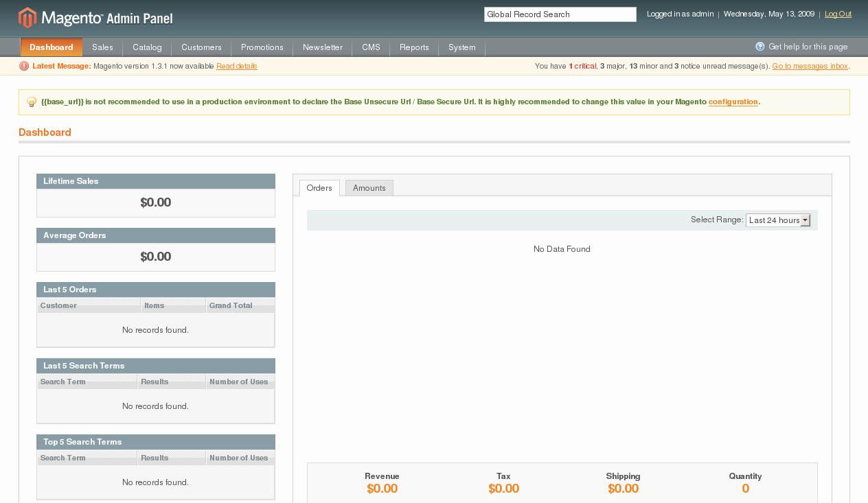Click the help question mark icon
Image resolution: width=868 pixels, height=503 pixels.
coord(760,47)
